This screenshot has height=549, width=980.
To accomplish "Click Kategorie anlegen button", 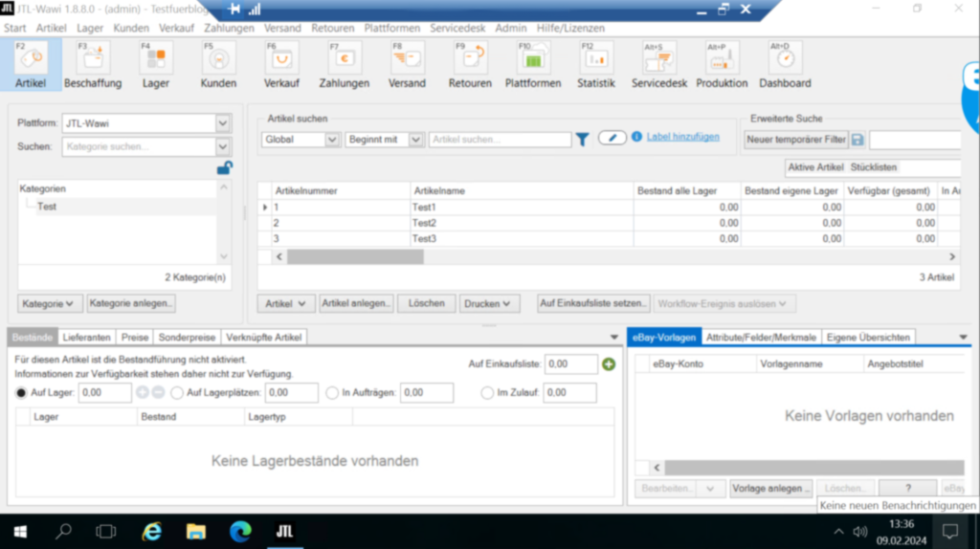I will tap(130, 303).
